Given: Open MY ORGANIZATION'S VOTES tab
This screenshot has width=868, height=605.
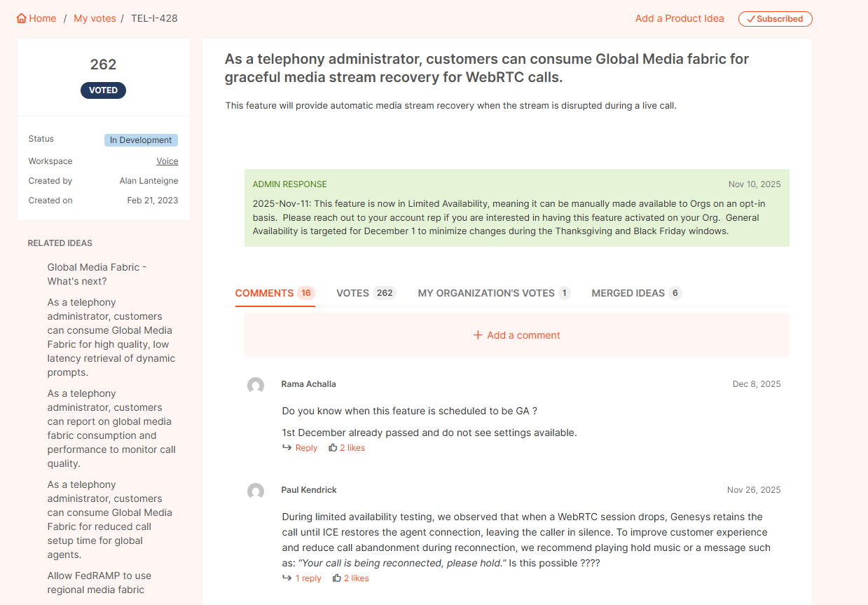Looking at the screenshot, I should point(494,293).
